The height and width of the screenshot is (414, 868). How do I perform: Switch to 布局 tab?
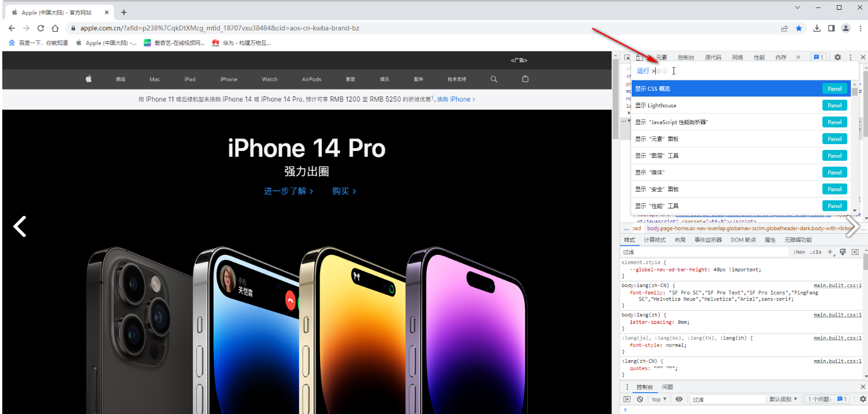click(680, 240)
